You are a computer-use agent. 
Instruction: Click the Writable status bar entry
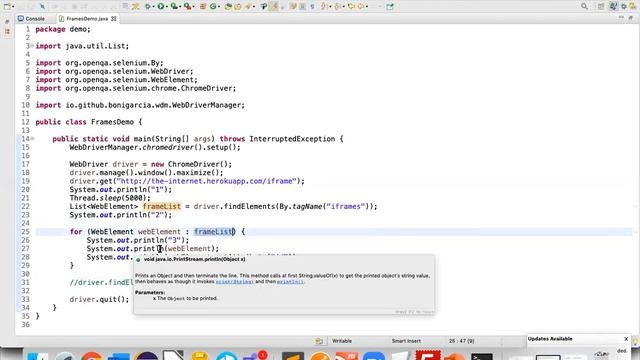point(342,341)
